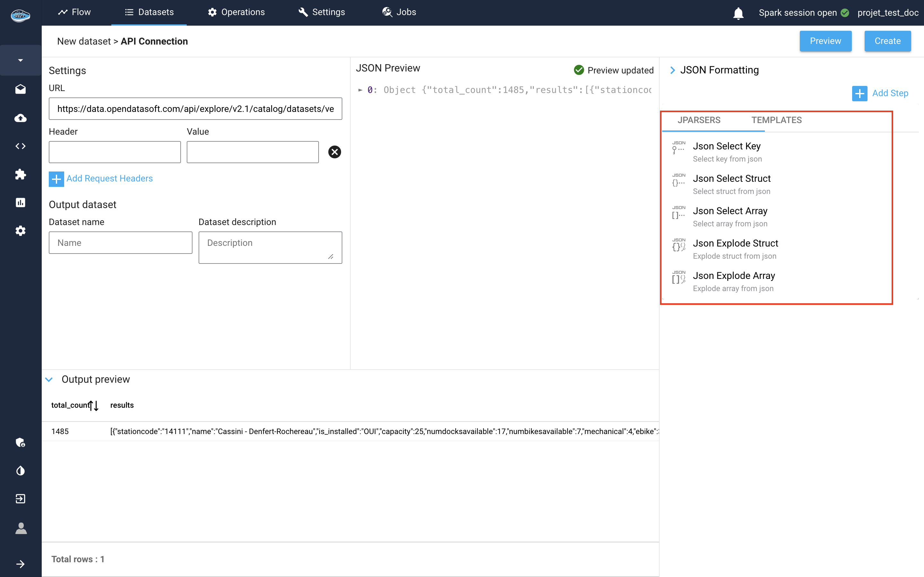This screenshot has width=924, height=577.
Task: Collapse the Output preview section
Action: 49,379
